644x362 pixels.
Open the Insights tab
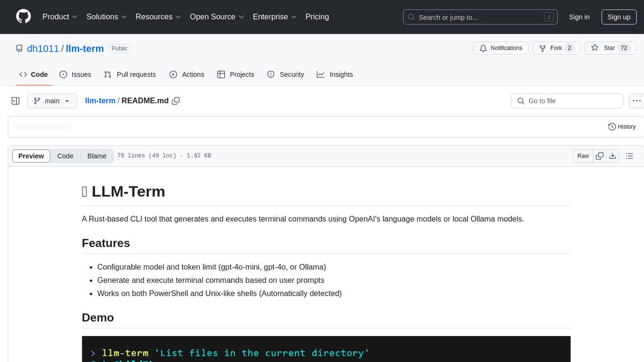(335, 74)
